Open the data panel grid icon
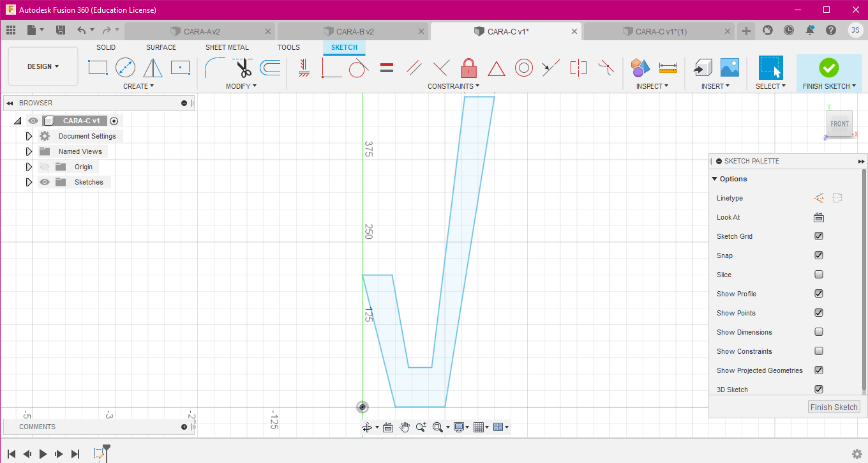The height and width of the screenshot is (463, 868). point(10,30)
